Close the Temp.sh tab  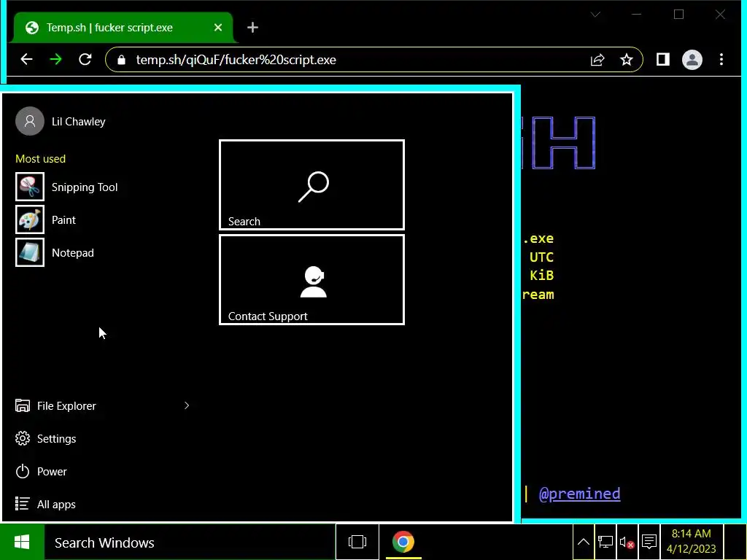point(218,28)
